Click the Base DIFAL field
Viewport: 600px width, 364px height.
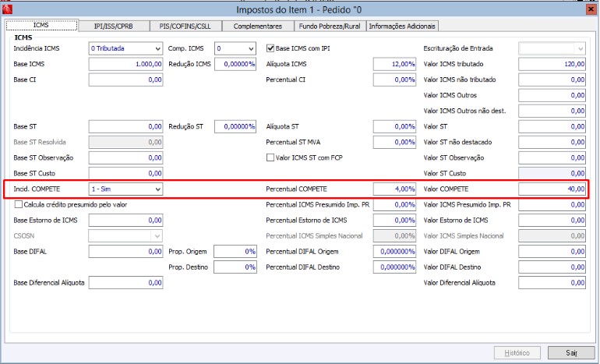125,252
